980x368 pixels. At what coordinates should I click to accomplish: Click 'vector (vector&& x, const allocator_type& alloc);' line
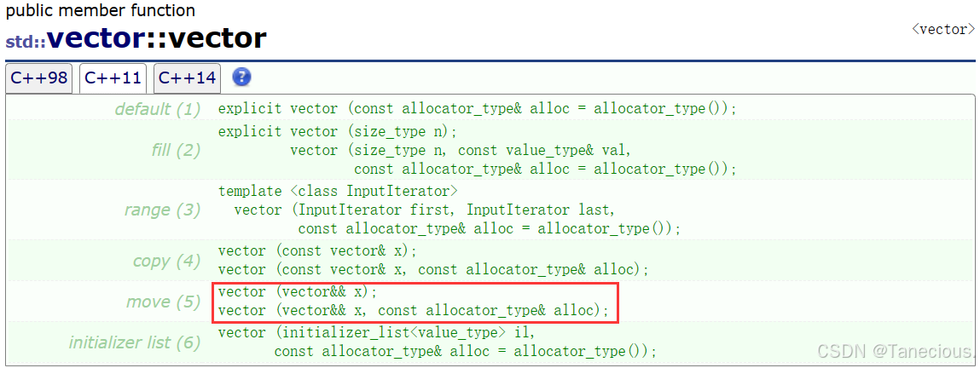pyautogui.click(x=413, y=311)
